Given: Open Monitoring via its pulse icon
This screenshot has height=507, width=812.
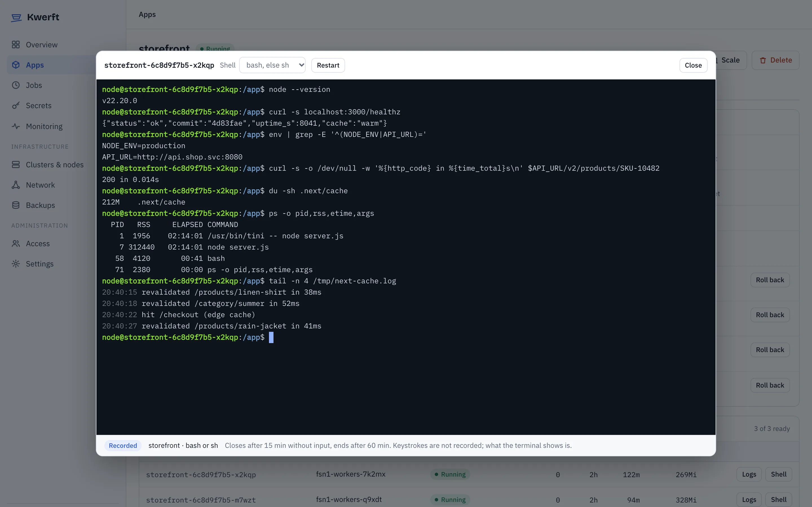Looking at the screenshot, I should [x=16, y=126].
